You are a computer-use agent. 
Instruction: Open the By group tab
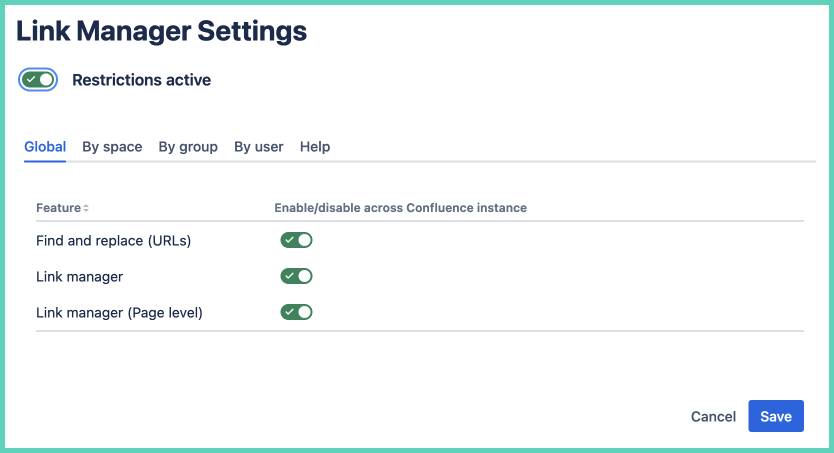click(x=188, y=147)
